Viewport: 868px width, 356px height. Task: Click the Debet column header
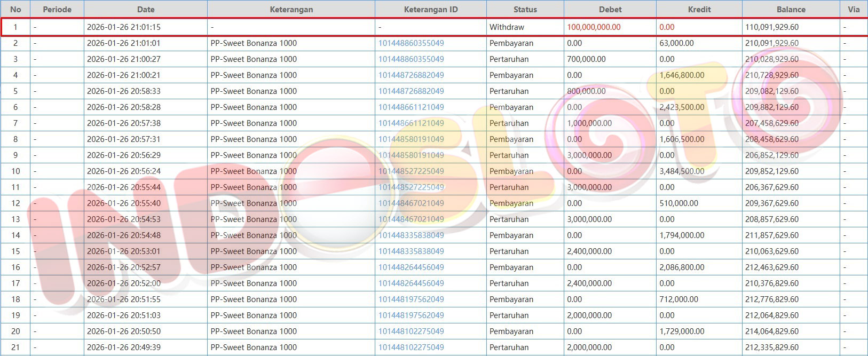[x=610, y=9]
